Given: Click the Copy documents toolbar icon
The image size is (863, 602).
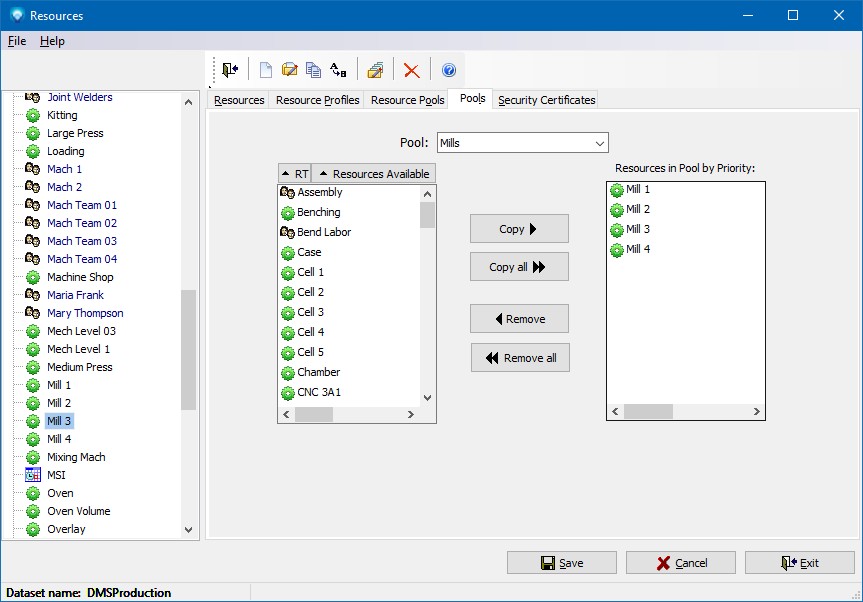Looking at the screenshot, I should tap(313, 70).
